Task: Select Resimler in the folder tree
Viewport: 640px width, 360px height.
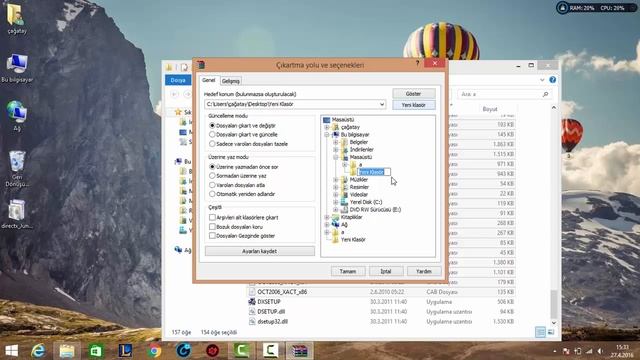Action: pos(359,187)
